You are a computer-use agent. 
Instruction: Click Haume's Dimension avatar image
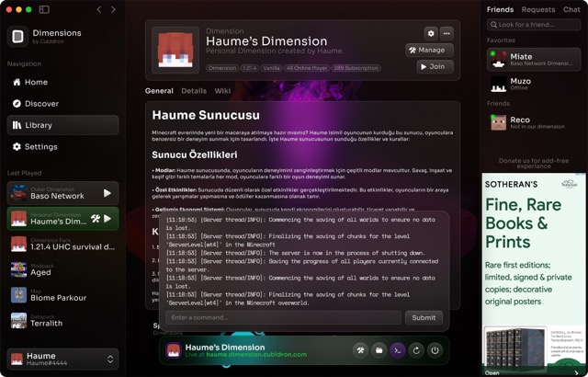(175, 50)
